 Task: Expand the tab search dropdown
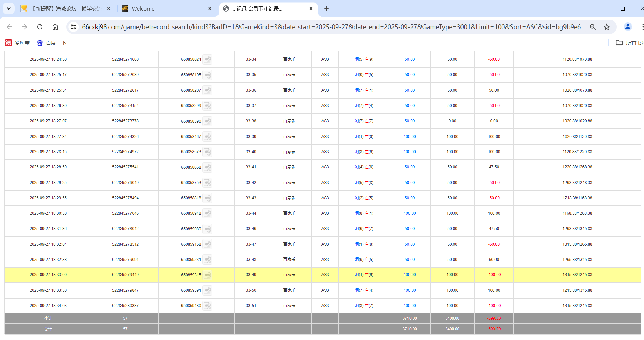click(x=8, y=8)
